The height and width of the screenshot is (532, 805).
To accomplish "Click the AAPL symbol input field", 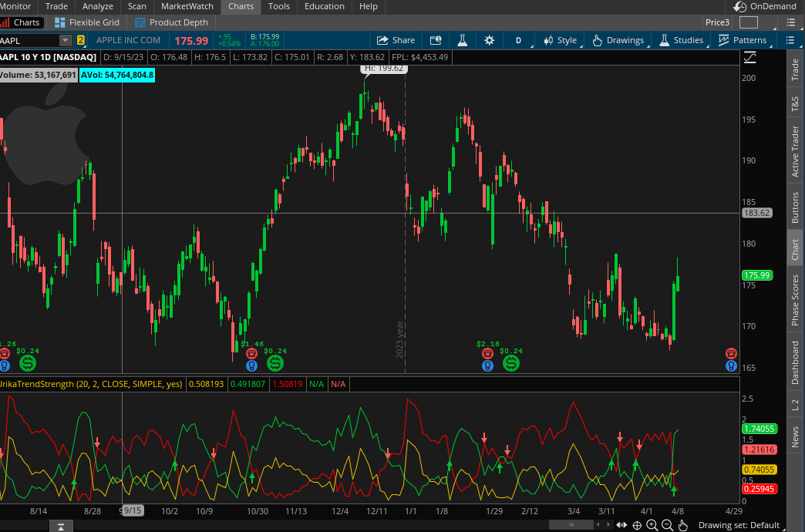I will click(29, 40).
